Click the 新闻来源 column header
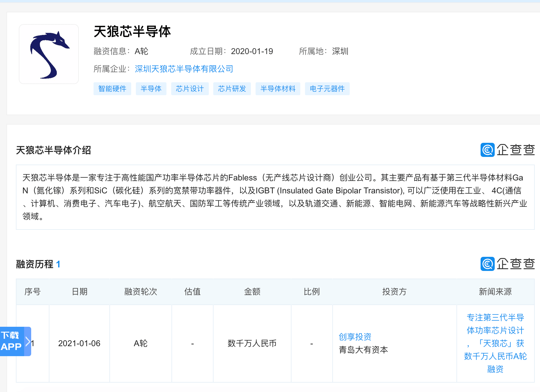The image size is (540, 392). (495, 292)
